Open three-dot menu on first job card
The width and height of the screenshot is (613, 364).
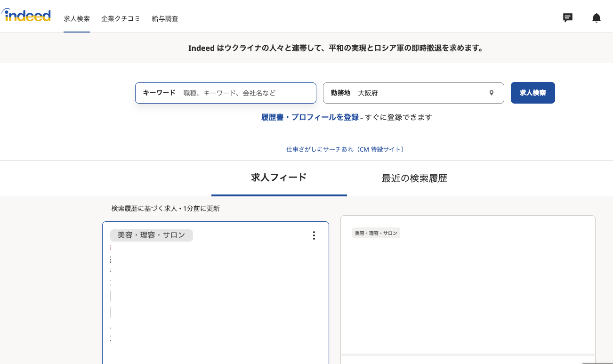pyautogui.click(x=314, y=235)
